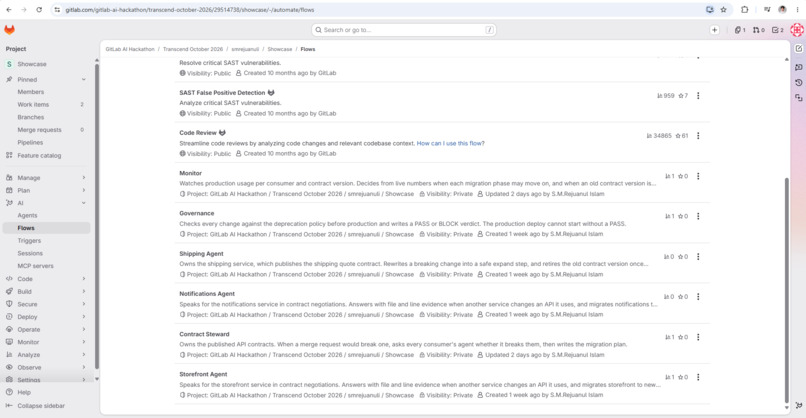This screenshot has width=806, height=418.
Task: Click the top icon in right side panel
Action: tap(798, 48)
